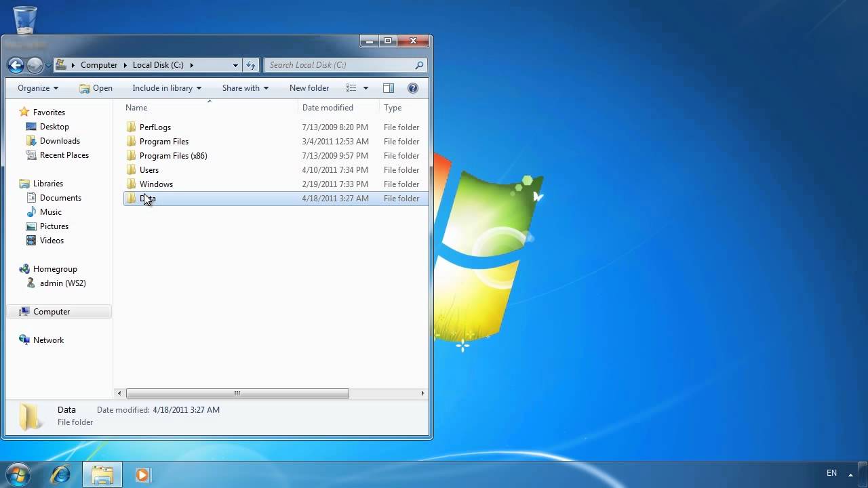Click the search magnifier icon
Viewport: 868px width, 488px height.
pos(419,65)
